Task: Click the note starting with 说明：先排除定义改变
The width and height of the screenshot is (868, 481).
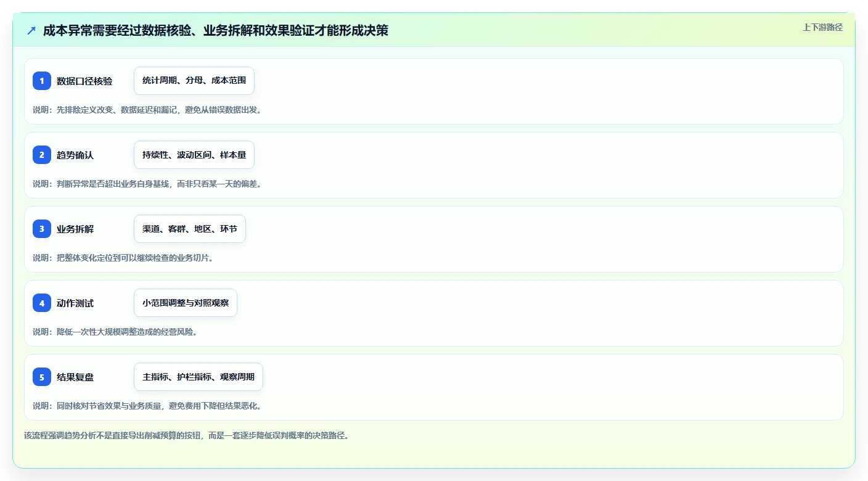Action: [147, 110]
